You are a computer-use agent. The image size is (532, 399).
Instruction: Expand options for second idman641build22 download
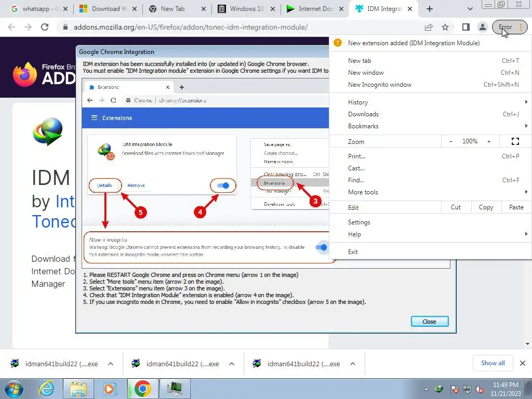[x=232, y=364]
